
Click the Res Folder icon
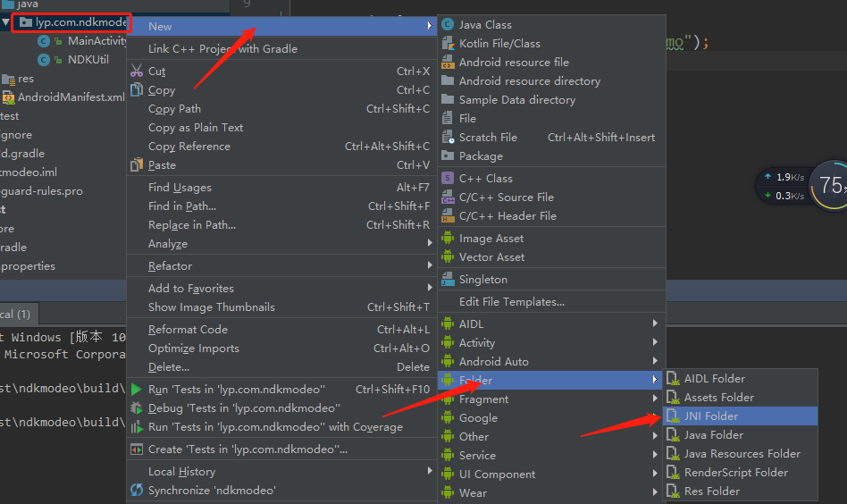point(673,491)
